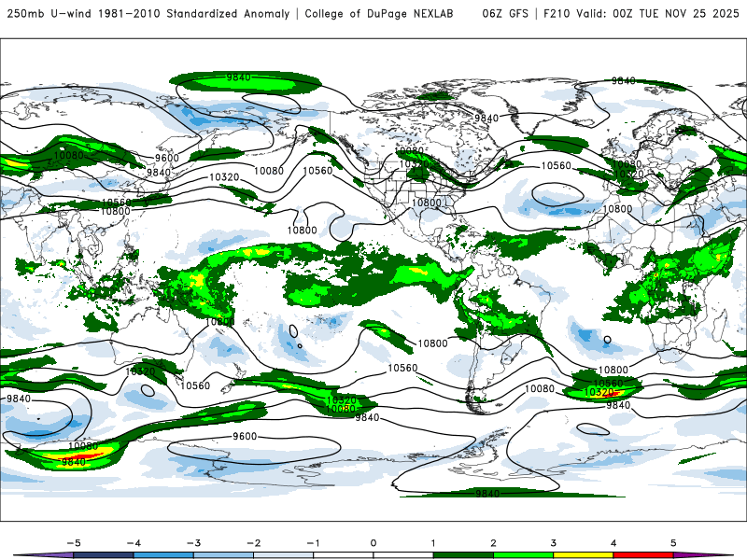747x560 pixels.
Task: Click the '-2' tick label on the colorbar
Action: point(253,543)
